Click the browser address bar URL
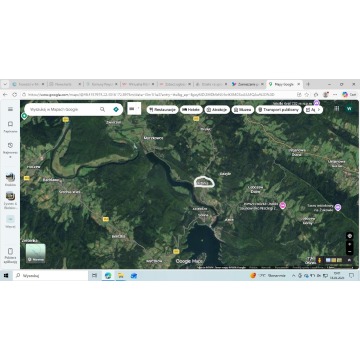Viewport: 360px width, 360px height. pos(150,95)
